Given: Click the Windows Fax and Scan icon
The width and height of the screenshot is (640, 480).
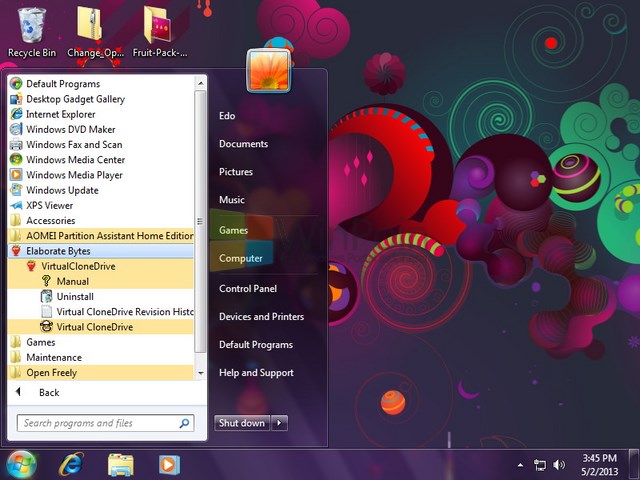Looking at the screenshot, I should coord(16,144).
